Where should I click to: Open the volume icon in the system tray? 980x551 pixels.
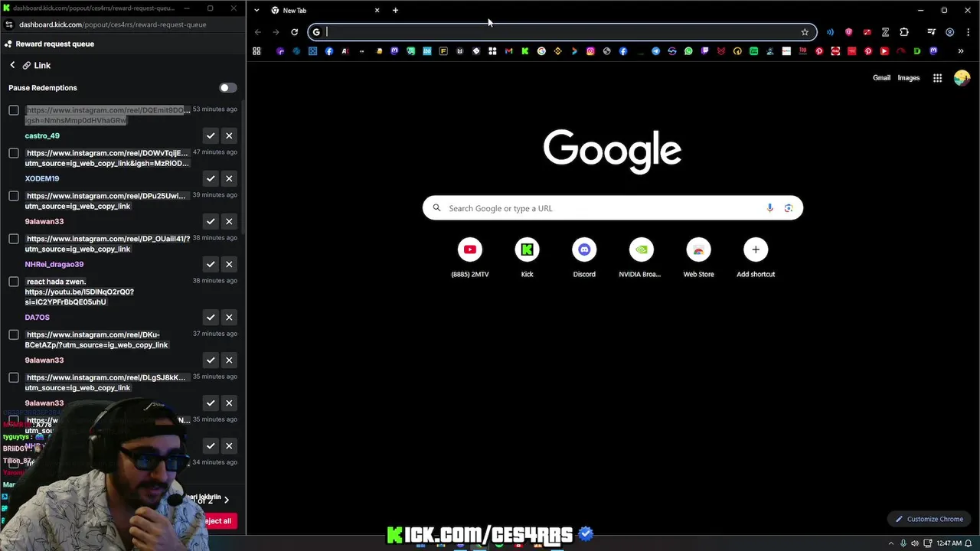click(916, 543)
